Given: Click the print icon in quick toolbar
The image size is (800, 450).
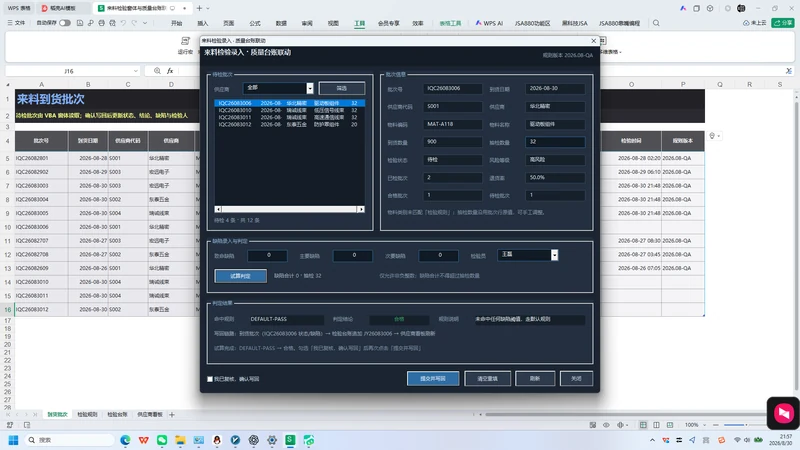Looking at the screenshot, I should coord(102,23).
